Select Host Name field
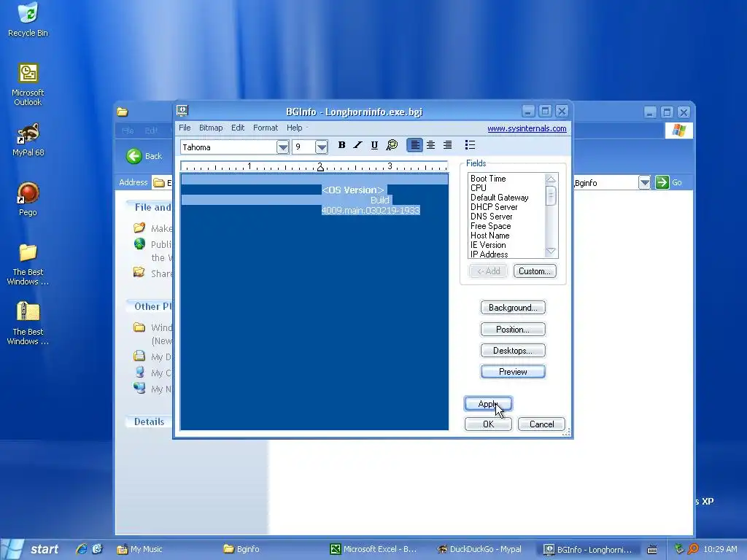The height and width of the screenshot is (560, 747). 489,236
